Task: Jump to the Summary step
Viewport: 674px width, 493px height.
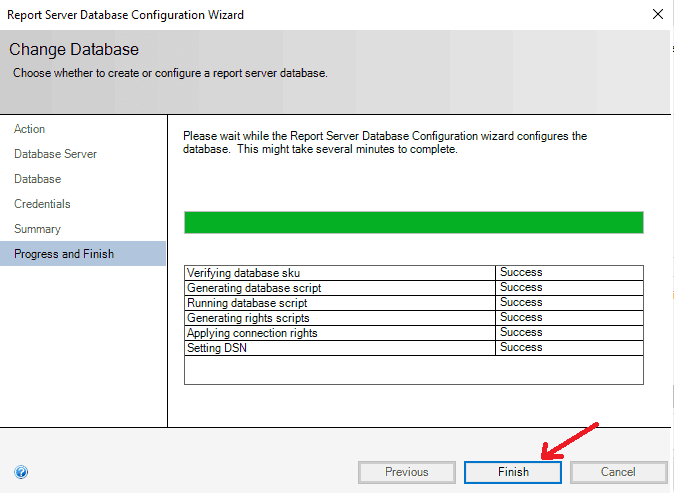Action: 37,229
